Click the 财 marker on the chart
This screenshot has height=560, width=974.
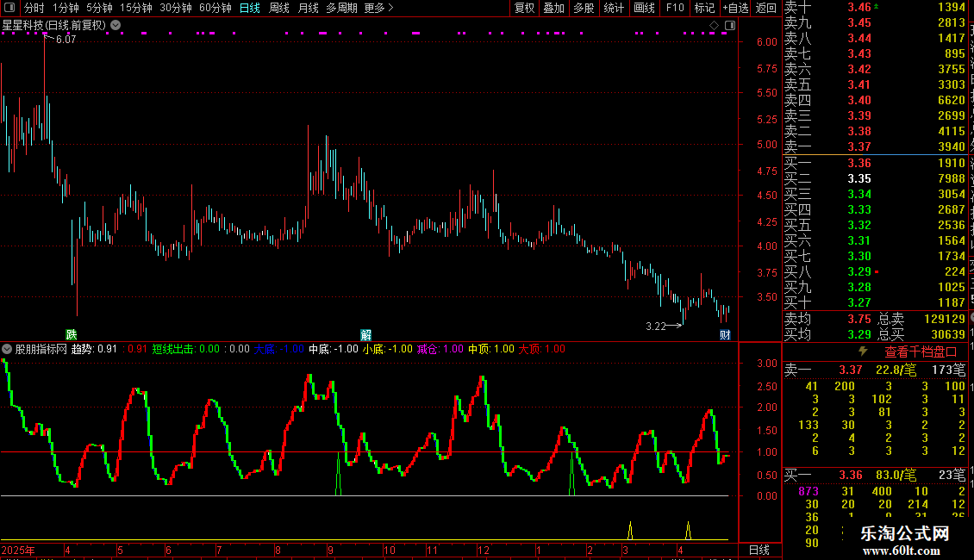[725, 334]
